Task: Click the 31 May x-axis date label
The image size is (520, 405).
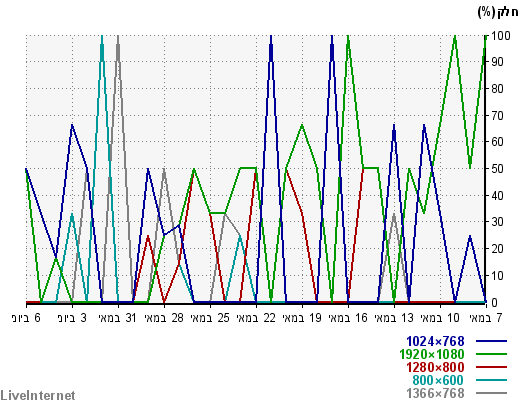Action: [x=118, y=318]
